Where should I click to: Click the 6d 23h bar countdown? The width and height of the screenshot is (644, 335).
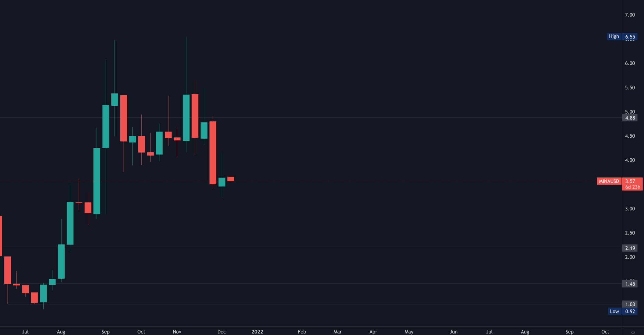[x=632, y=187]
